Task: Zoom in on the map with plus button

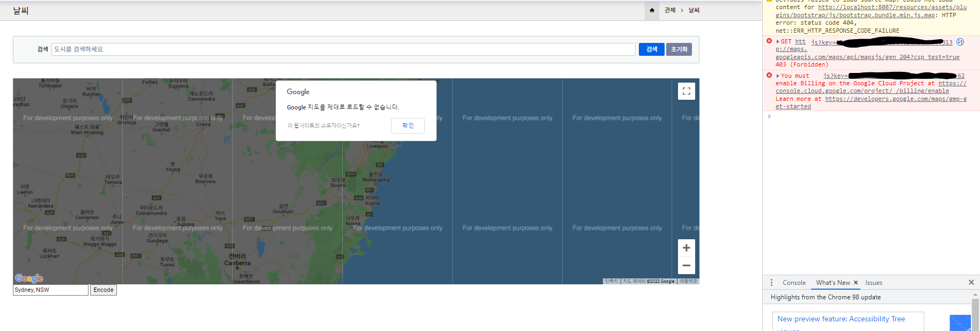Action: pos(686,248)
